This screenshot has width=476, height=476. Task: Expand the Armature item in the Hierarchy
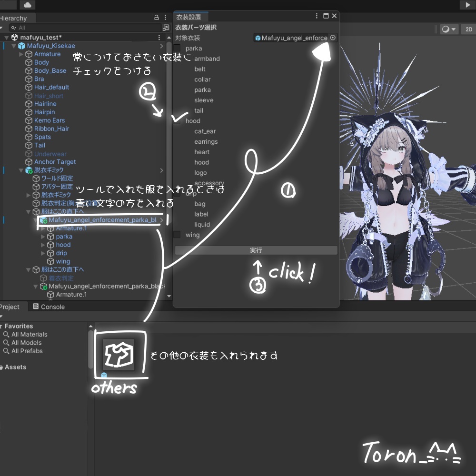click(21, 54)
